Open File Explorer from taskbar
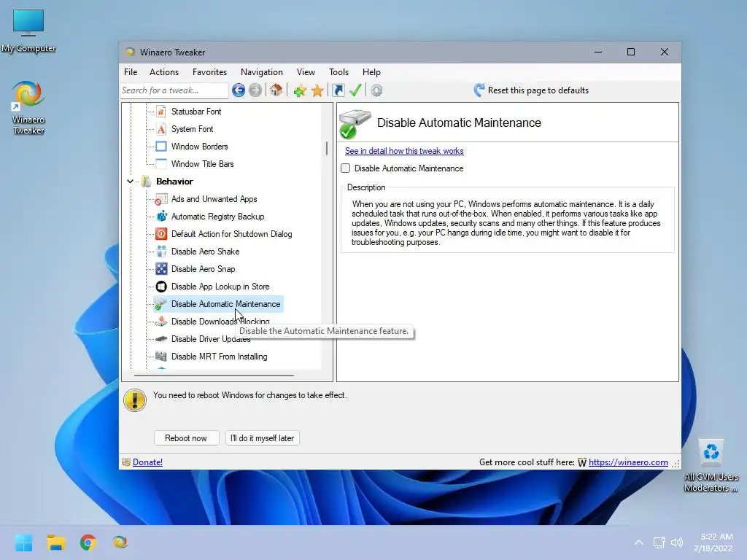 (x=55, y=542)
